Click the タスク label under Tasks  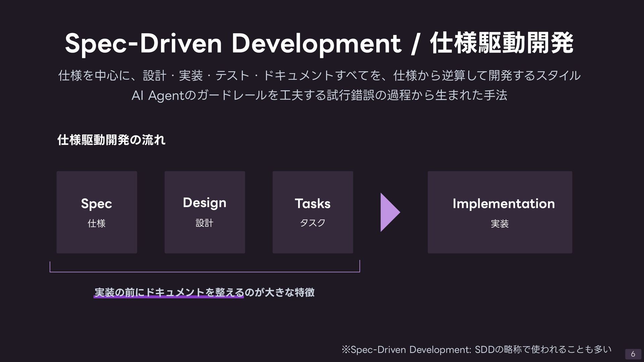point(313,223)
